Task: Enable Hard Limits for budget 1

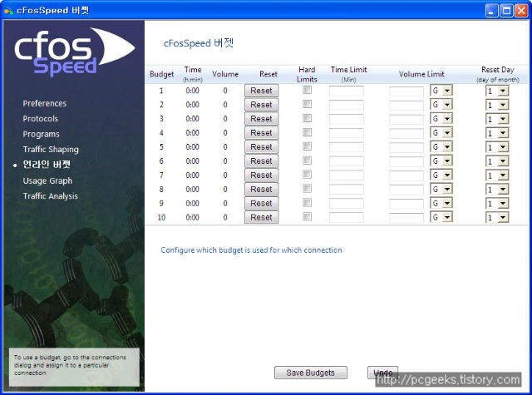Action: point(307,90)
